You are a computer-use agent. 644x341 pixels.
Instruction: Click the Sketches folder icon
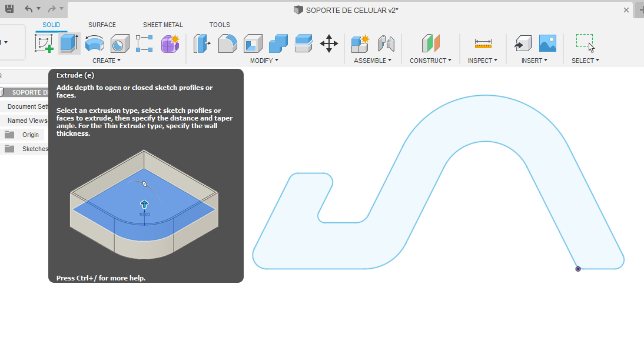pos(9,149)
